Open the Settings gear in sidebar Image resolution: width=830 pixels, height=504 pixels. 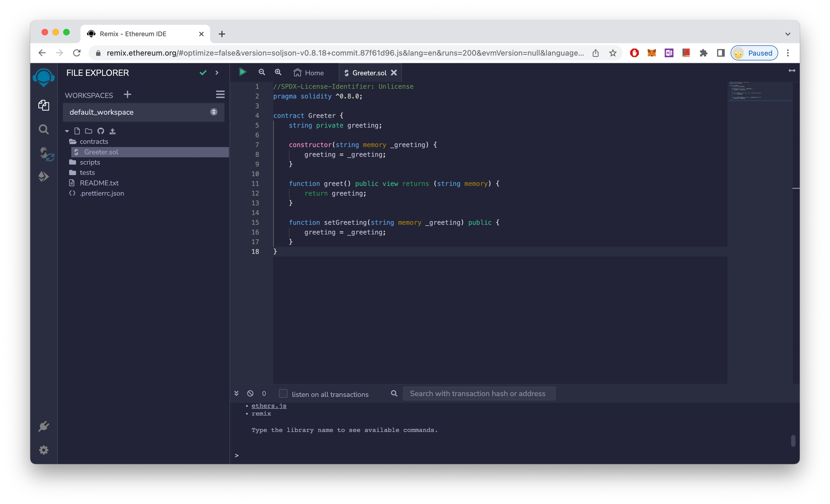click(x=44, y=450)
